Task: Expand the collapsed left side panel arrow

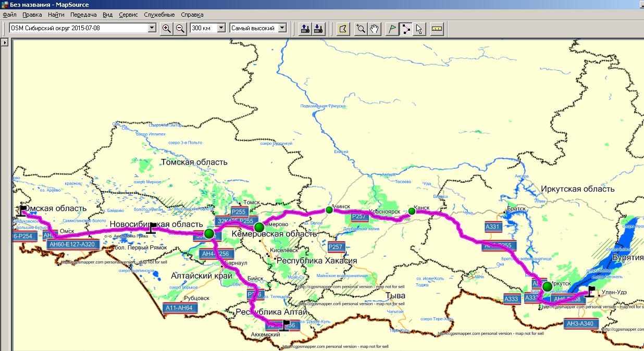Action: (x=5, y=42)
